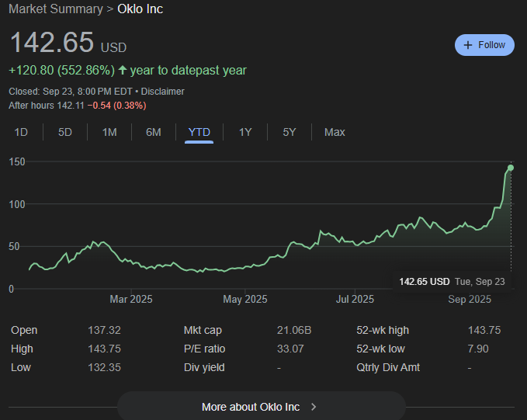Click the P/E ratio label
The height and width of the screenshot is (420, 527).
(x=204, y=349)
